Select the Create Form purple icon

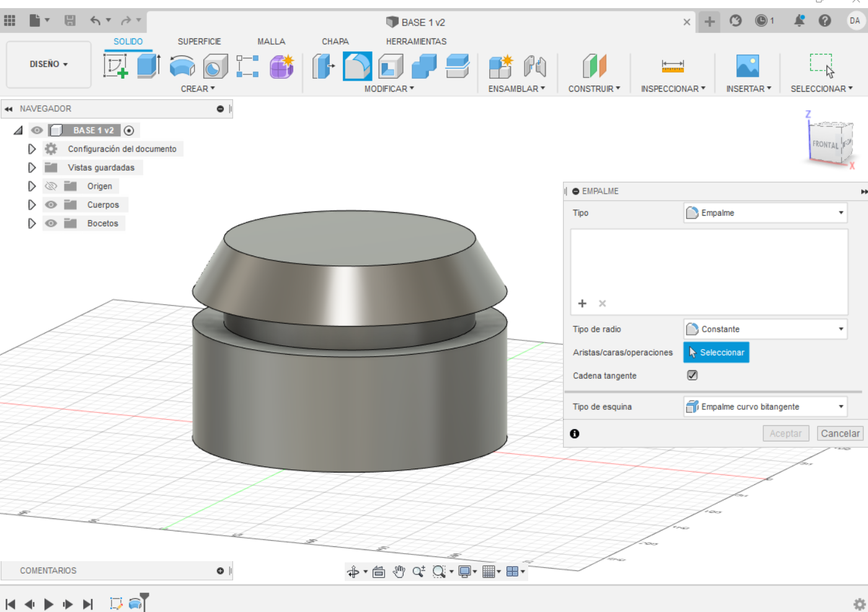pos(281,66)
